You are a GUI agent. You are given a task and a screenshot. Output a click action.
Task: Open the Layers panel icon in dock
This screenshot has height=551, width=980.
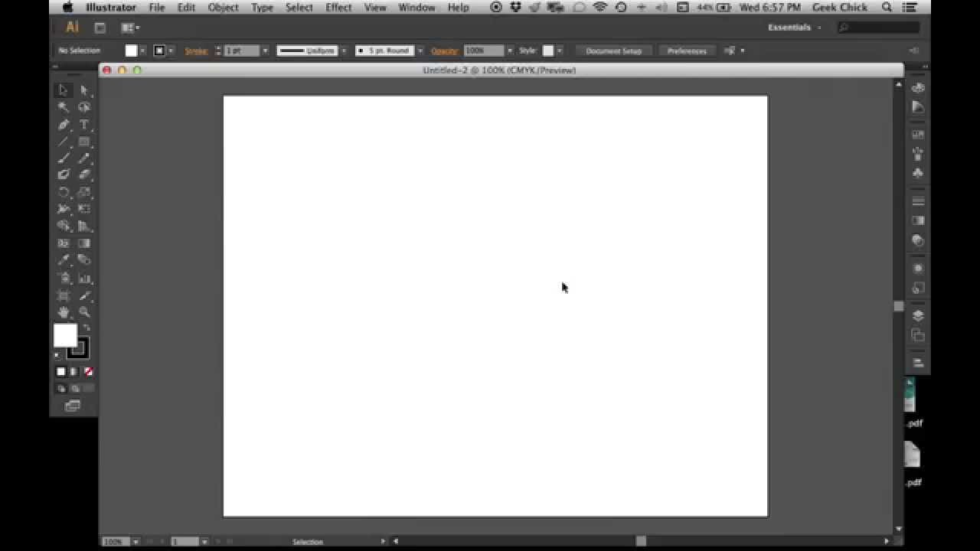coord(918,315)
